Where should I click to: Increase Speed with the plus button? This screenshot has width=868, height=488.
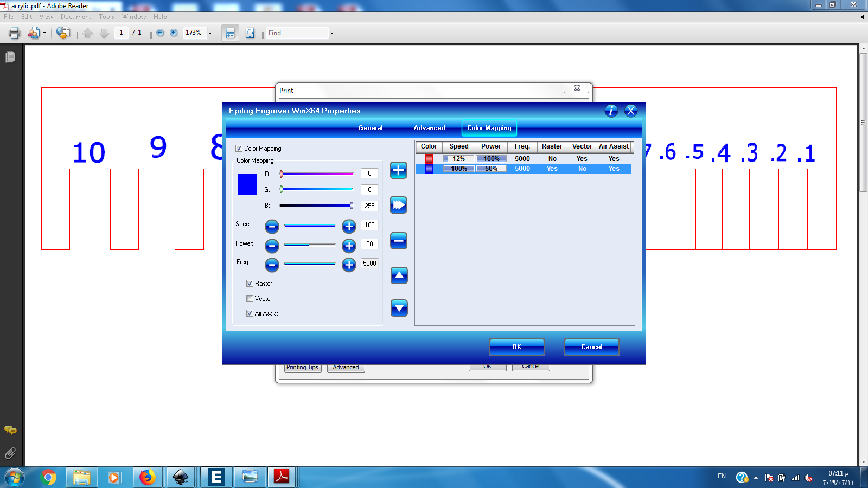coord(349,226)
